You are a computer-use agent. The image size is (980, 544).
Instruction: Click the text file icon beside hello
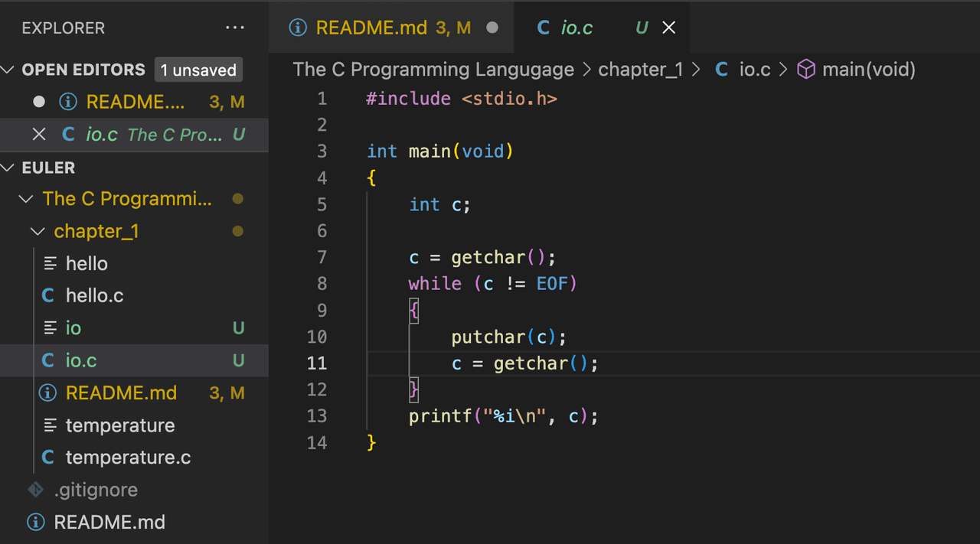click(x=51, y=263)
